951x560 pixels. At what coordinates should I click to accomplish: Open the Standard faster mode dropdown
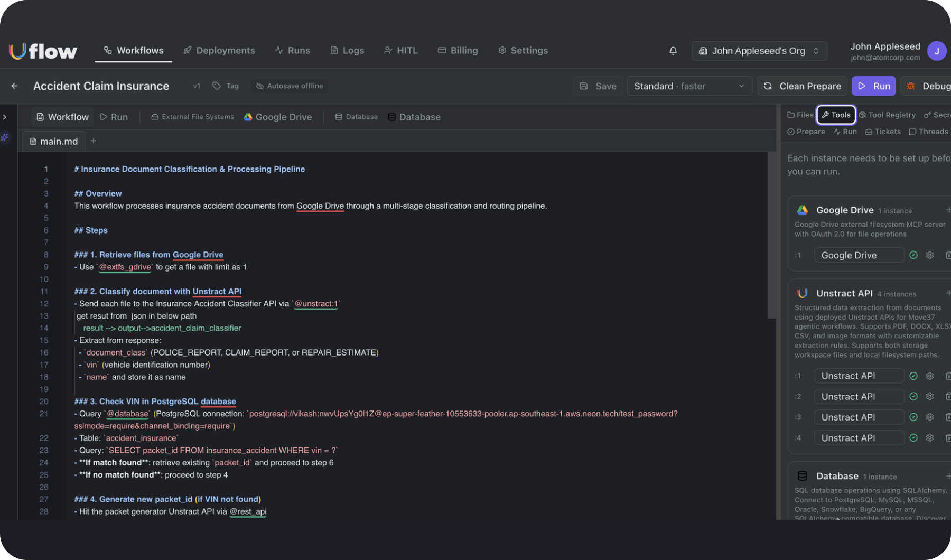(689, 86)
